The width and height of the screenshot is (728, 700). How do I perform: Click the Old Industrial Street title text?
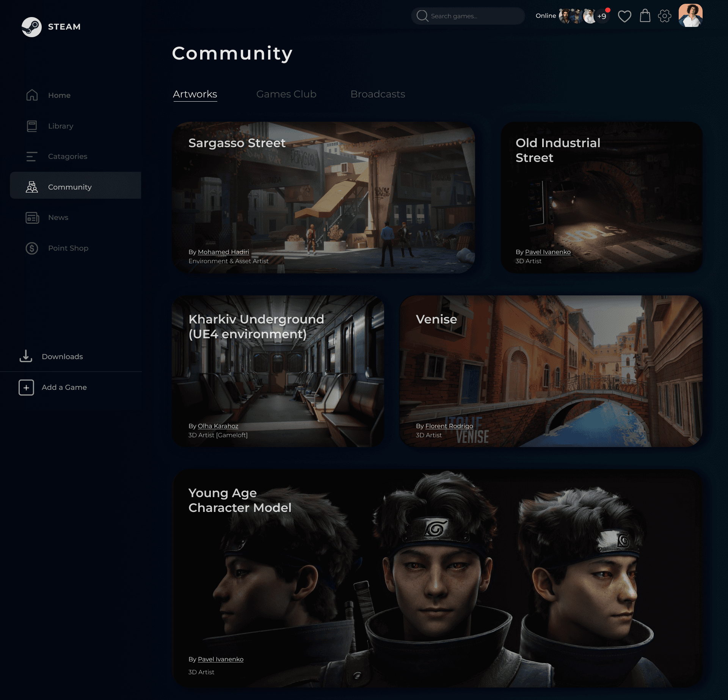click(x=558, y=150)
